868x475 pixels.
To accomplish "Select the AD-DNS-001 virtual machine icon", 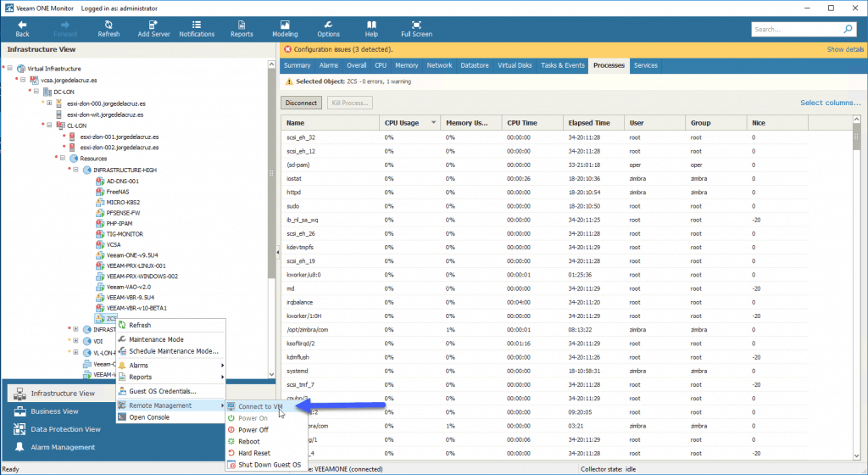I will pos(100,181).
